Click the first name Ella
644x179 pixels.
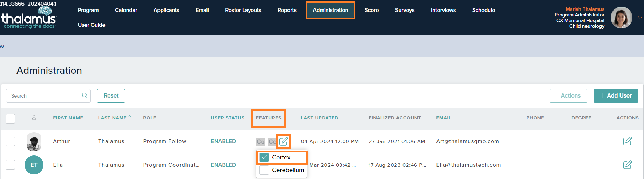pyautogui.click(x=58, y=165)
